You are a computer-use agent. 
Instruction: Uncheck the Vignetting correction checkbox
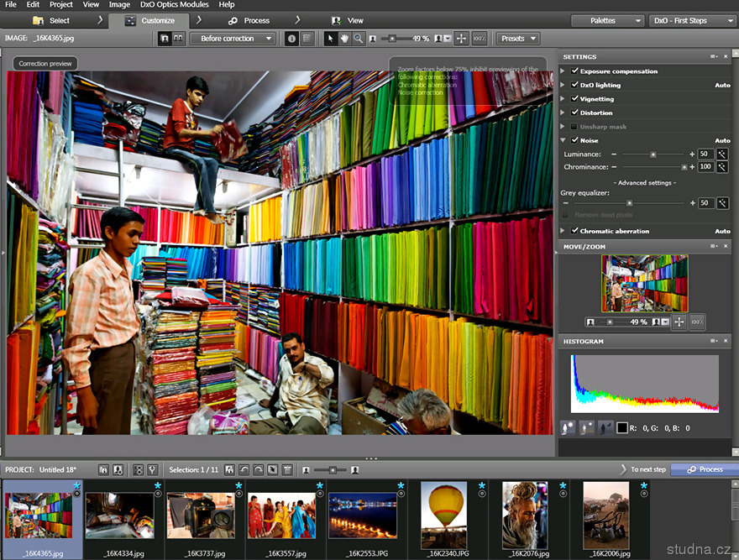tap(575, 99)
